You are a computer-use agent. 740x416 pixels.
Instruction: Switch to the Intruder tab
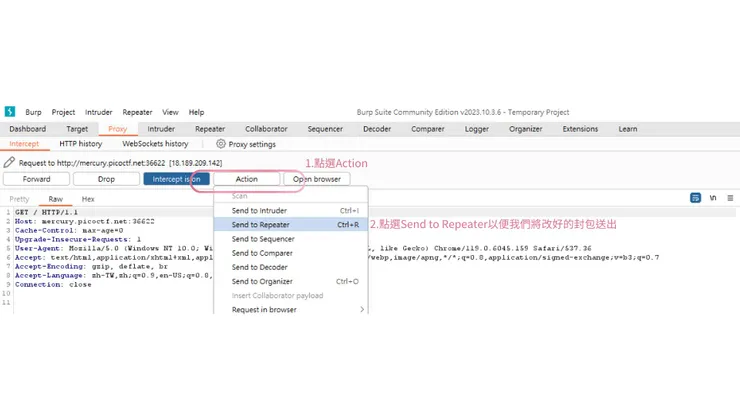161,129
